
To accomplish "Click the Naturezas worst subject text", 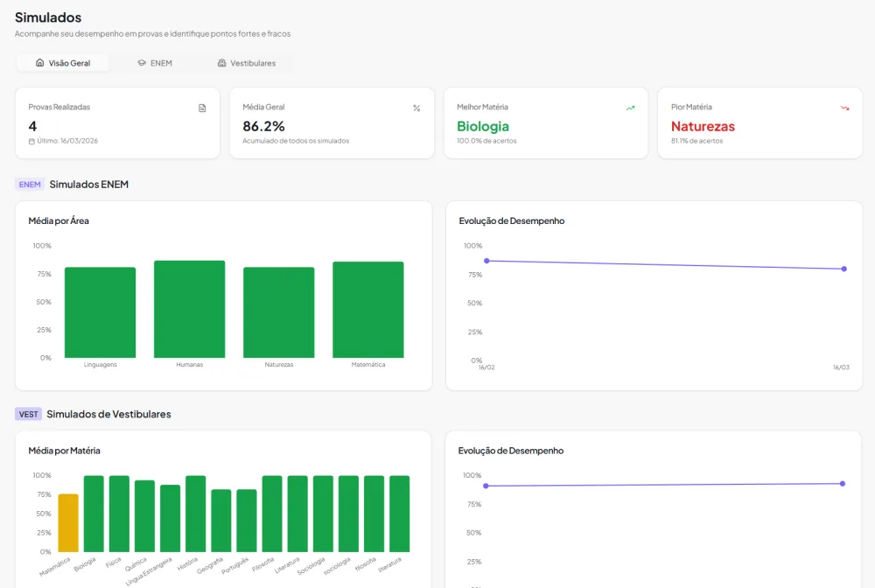I will [x=703, y=127].
